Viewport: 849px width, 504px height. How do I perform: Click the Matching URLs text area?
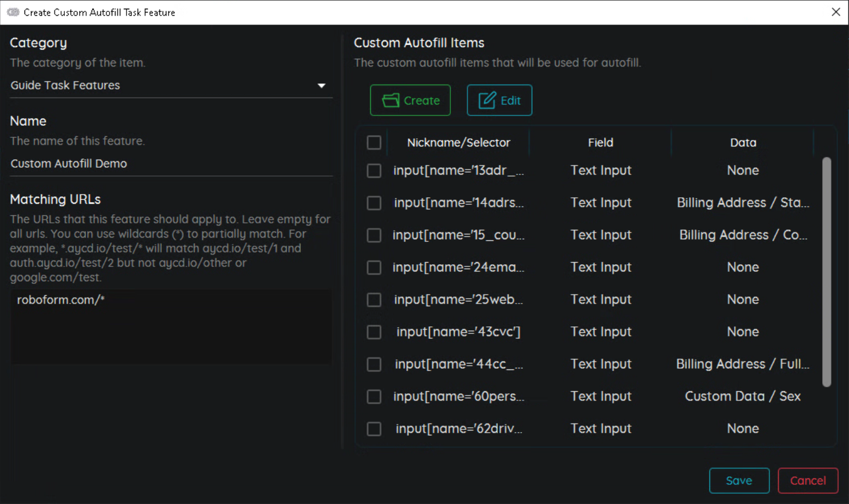171,327
